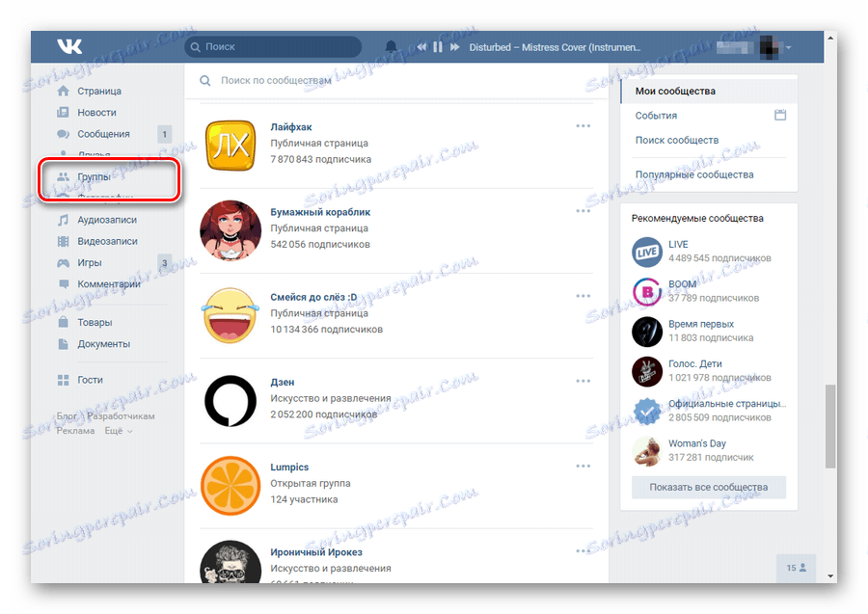
Task: Open Гости via the grid icon
Action: (62, 380)
